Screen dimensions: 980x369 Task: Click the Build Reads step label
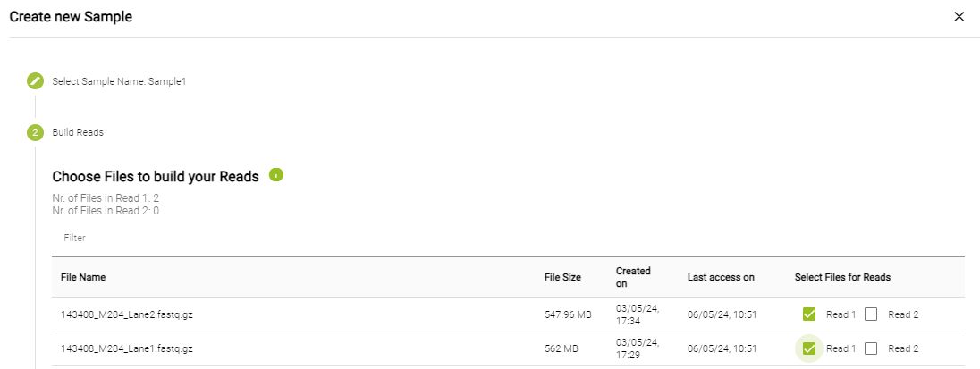[78, 132]
